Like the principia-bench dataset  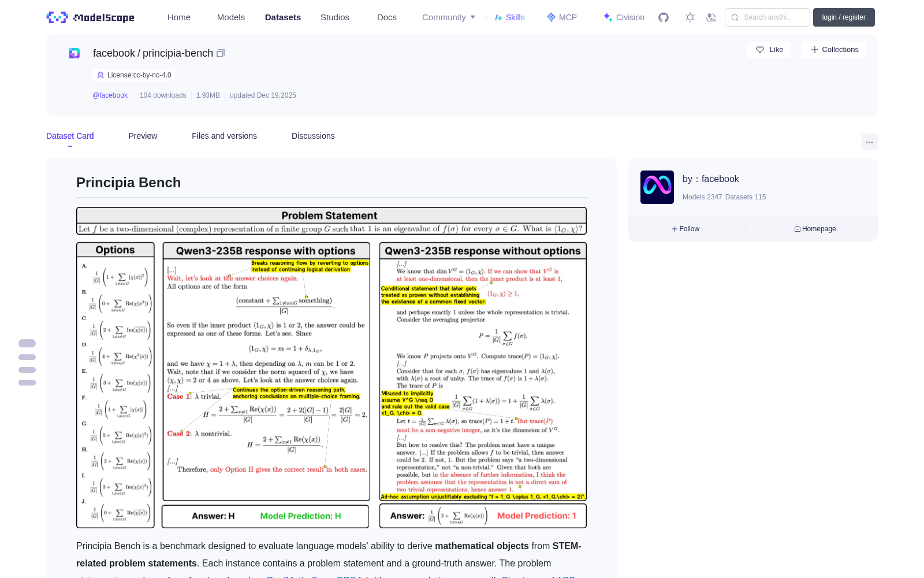(769, 50)
